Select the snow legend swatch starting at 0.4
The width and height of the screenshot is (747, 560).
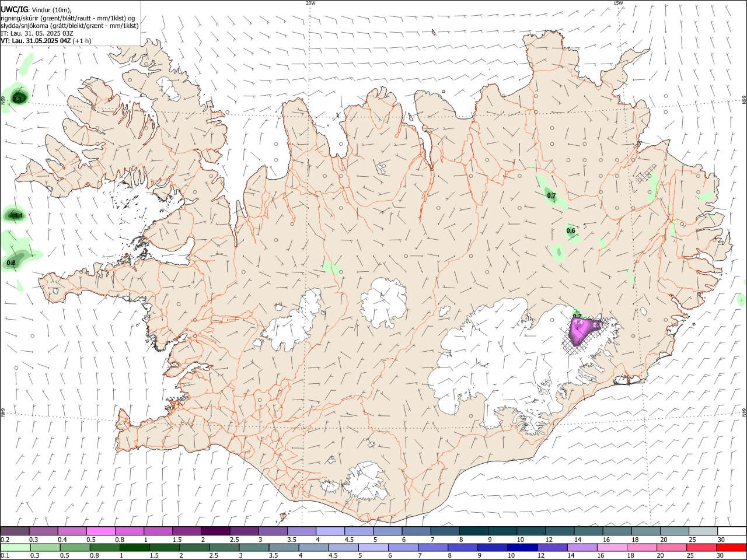[x=72, y=531]
